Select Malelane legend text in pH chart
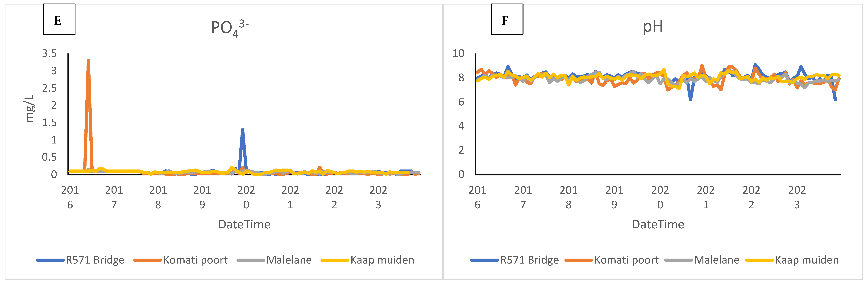The height and width of the screenshot is (282, 868). 717,260
